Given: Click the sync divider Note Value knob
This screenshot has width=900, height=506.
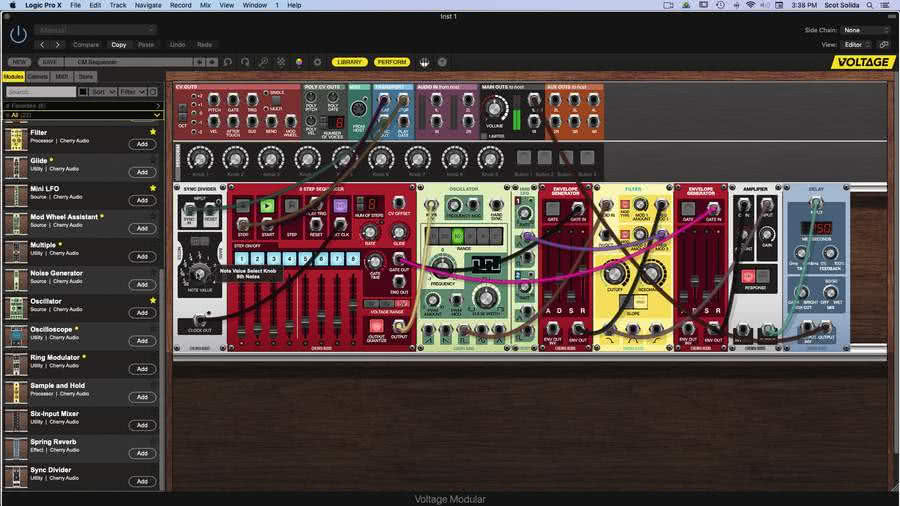Looking at the screenshot, I should pyautogui.click(x=199, y=274).
